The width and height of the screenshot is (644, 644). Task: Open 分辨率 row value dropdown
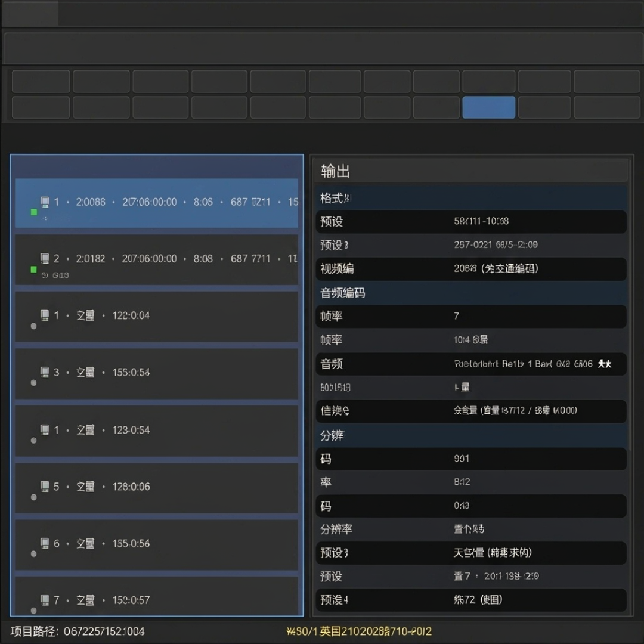coord(469,529)
